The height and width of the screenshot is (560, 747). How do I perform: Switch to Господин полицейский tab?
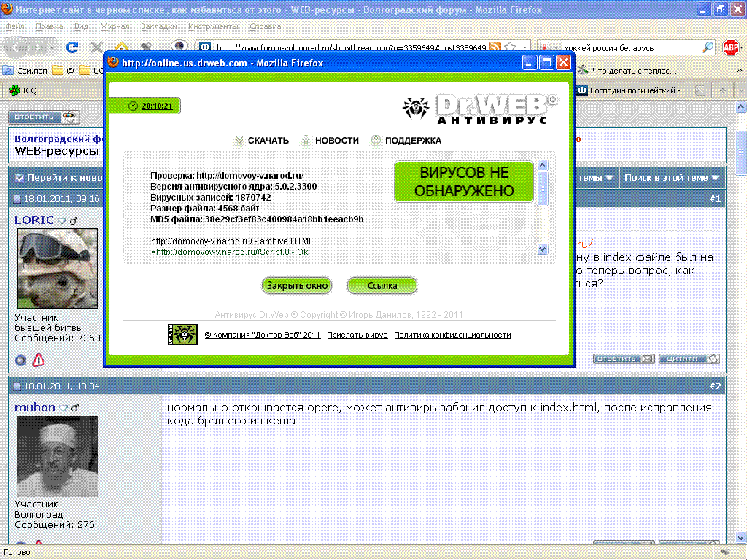point(638,90)
